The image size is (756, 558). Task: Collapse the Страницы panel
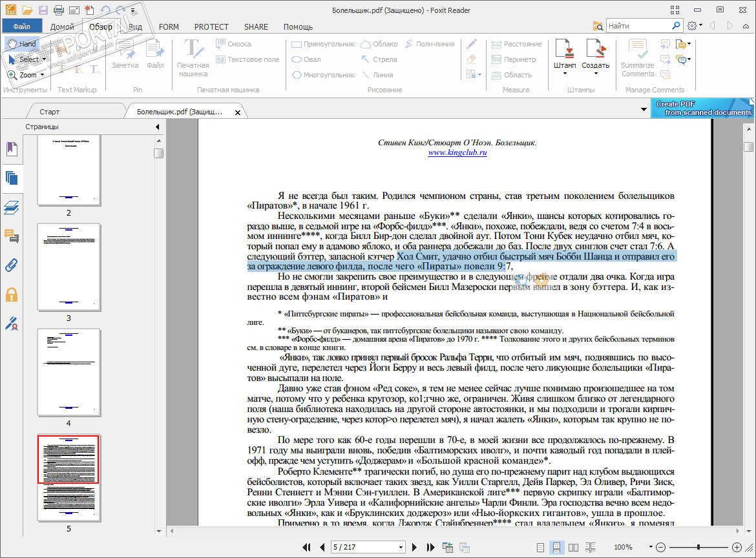coord(157,127)
